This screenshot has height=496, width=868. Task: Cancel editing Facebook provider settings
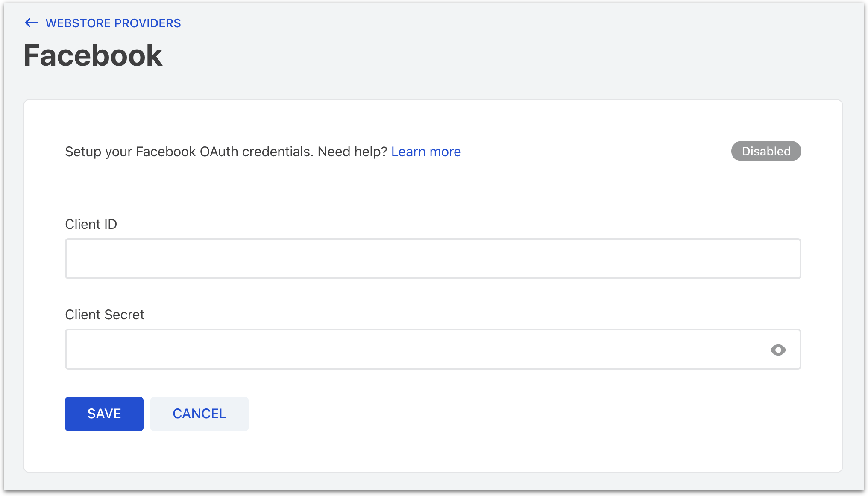(199, 414)
